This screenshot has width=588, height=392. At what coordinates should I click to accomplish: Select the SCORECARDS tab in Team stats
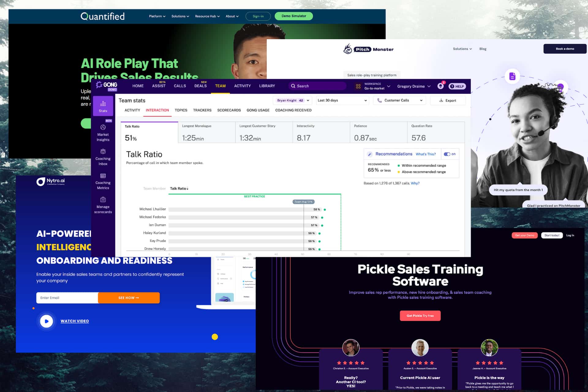tap(229, 110)
